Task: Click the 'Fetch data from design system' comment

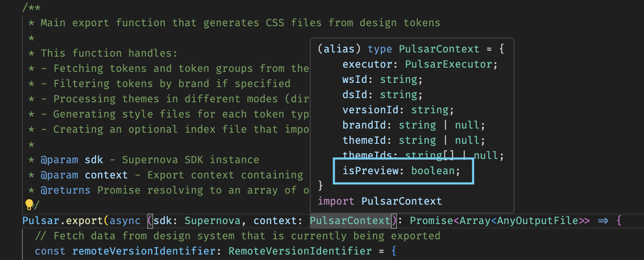Action: [237, 235]
